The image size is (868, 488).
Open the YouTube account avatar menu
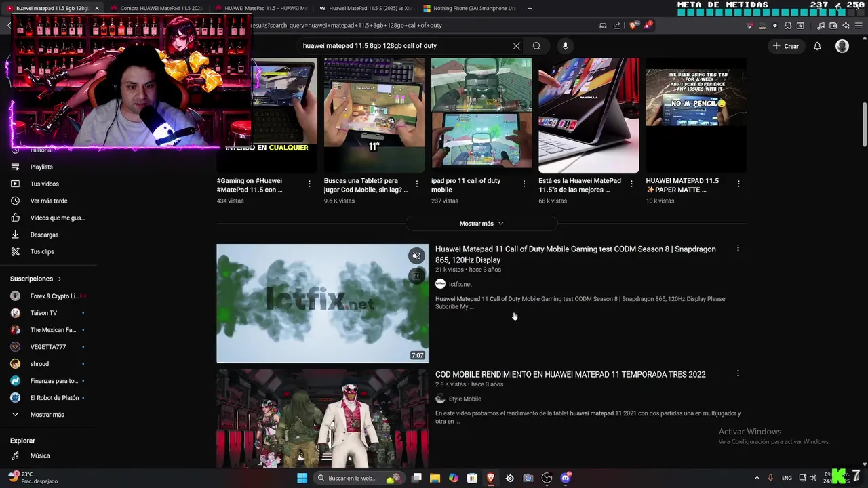pyautogui.click(x=842, y=46)
